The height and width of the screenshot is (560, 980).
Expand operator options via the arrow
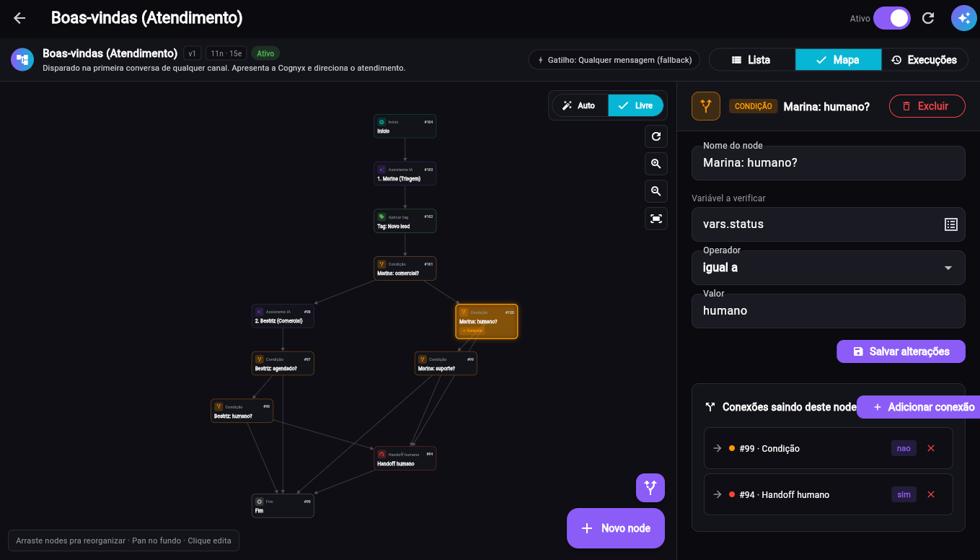click(x=948, y=268)
